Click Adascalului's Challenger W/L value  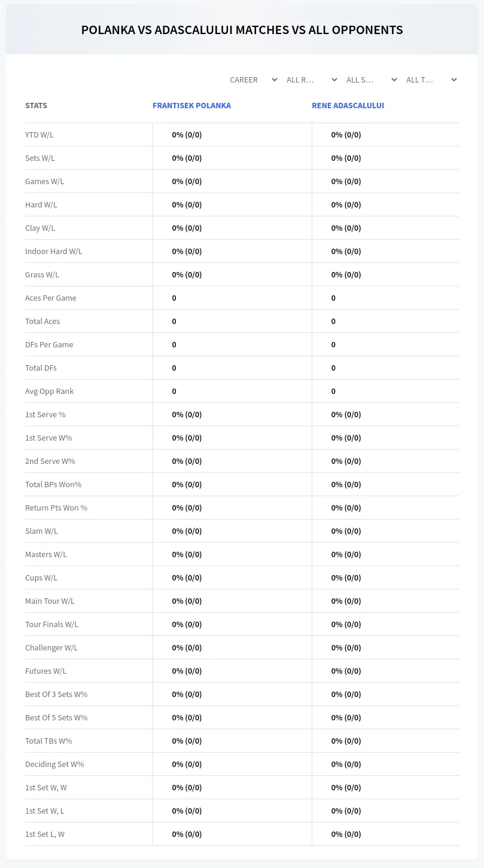tap(346, 647)
